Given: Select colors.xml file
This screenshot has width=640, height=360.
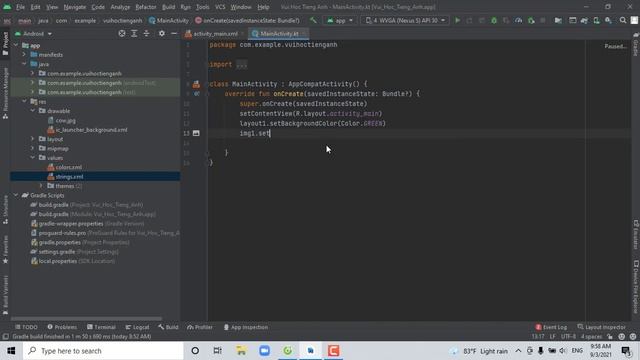Looking at the screenshot, I should point(64,167).
